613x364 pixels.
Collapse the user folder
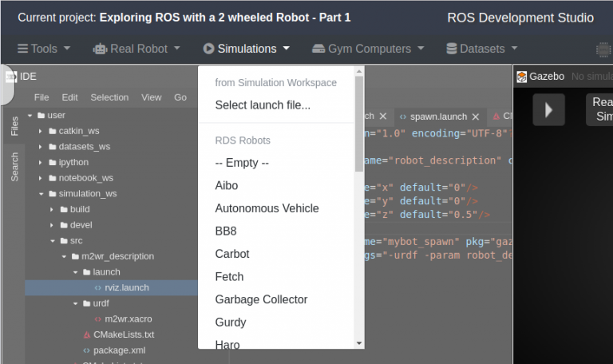coord(30,115)
